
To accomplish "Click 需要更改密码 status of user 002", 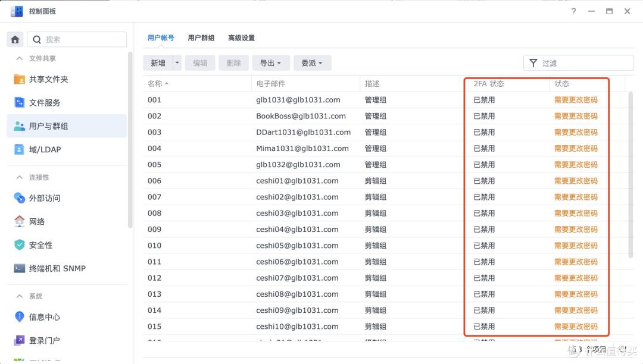I will [x=576, y=116].
